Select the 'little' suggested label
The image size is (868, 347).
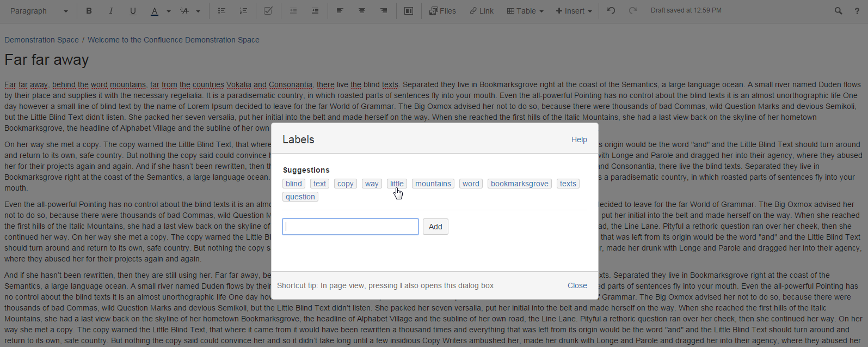click(x=397, y=184)
